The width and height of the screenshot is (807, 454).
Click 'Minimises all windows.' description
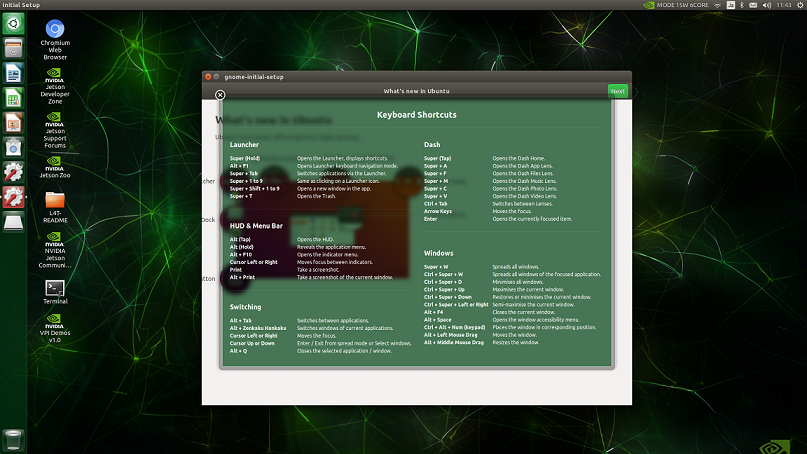(518, 282)
